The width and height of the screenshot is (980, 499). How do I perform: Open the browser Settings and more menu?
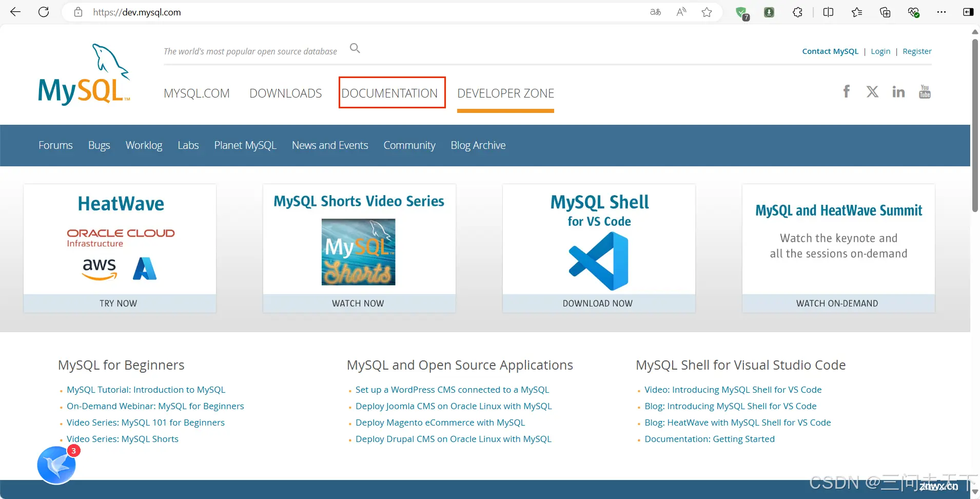pyautogui.click(x=941, y=12)
